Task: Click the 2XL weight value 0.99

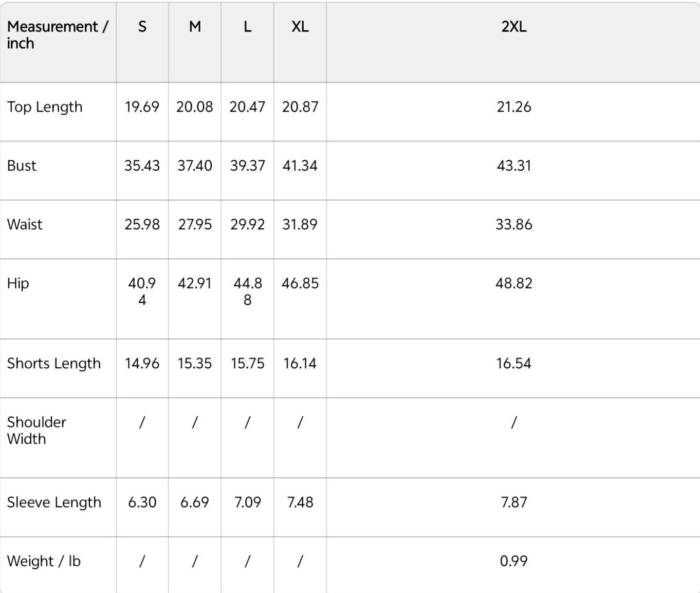Action: (x=514, y=561)
